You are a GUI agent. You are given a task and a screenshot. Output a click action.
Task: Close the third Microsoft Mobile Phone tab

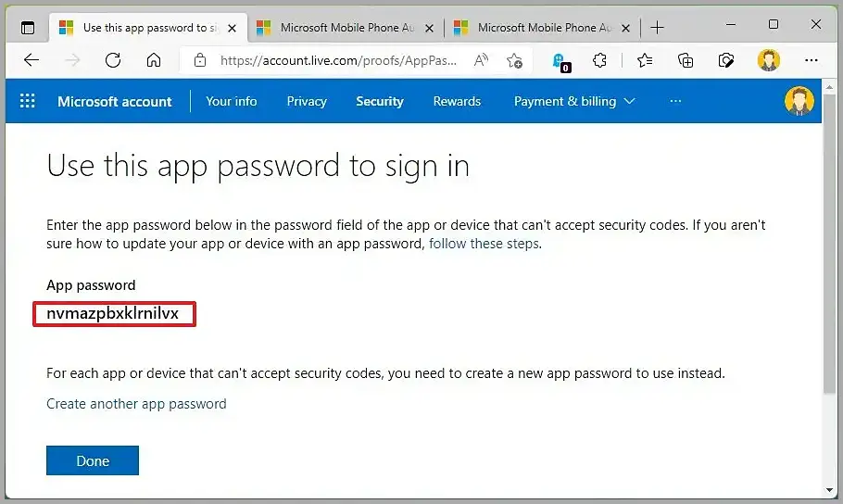[626, 28]
